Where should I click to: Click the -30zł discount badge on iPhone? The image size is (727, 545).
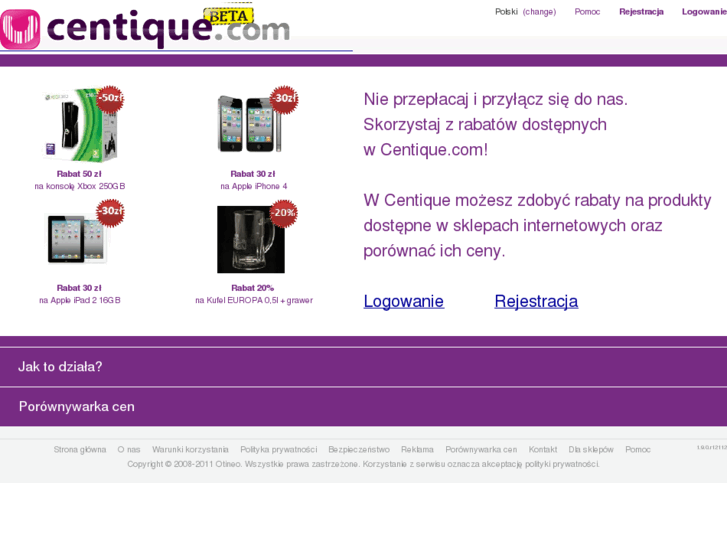pyautogui.click(x=284, y=99)
